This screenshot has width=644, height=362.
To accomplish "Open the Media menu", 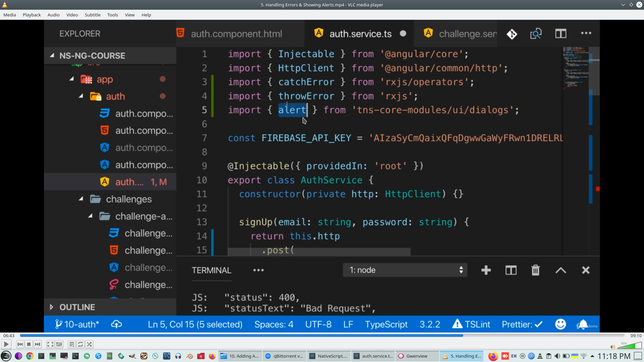I will point(9,15).
